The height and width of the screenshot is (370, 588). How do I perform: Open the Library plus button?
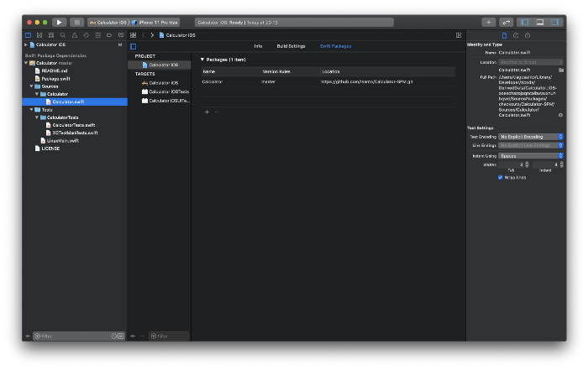[488, 22]
